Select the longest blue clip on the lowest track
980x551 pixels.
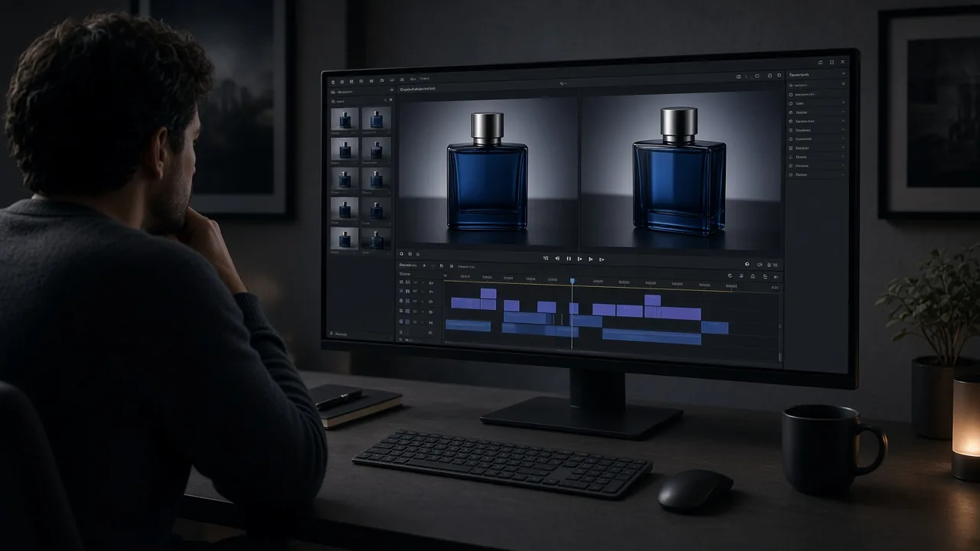coord(652,335)
